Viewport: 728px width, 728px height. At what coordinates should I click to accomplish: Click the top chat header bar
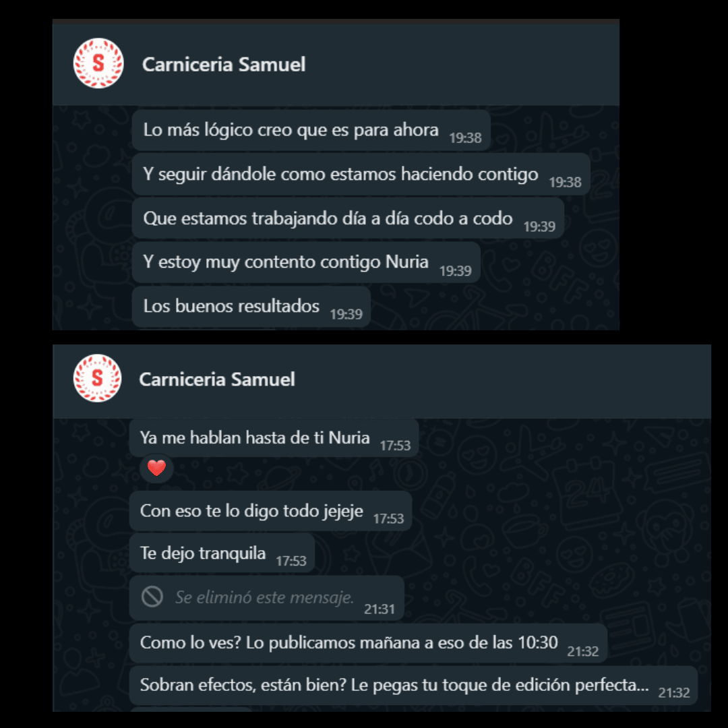point(336,63)
